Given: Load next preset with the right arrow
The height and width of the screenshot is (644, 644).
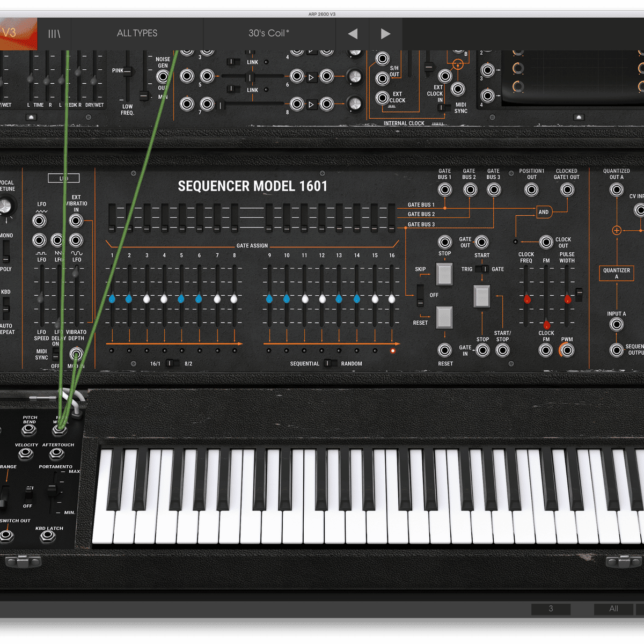Looking at the screenshot, I should click(x=385, y=33).
